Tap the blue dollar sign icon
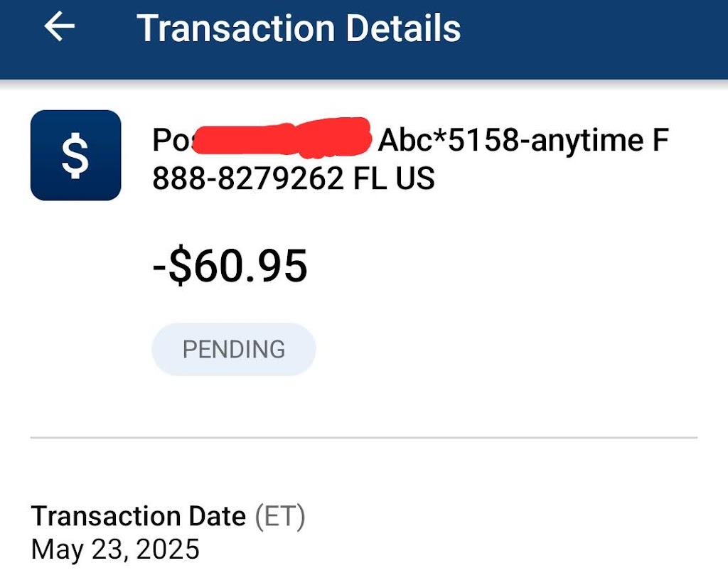 pyautogui.click(x=75, y=155)
